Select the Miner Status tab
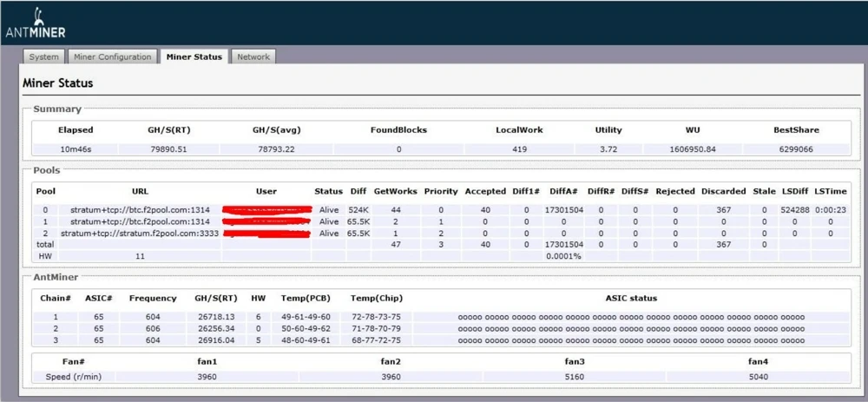The height and width of the screenshot is (402, 868). tap(194, 56)
